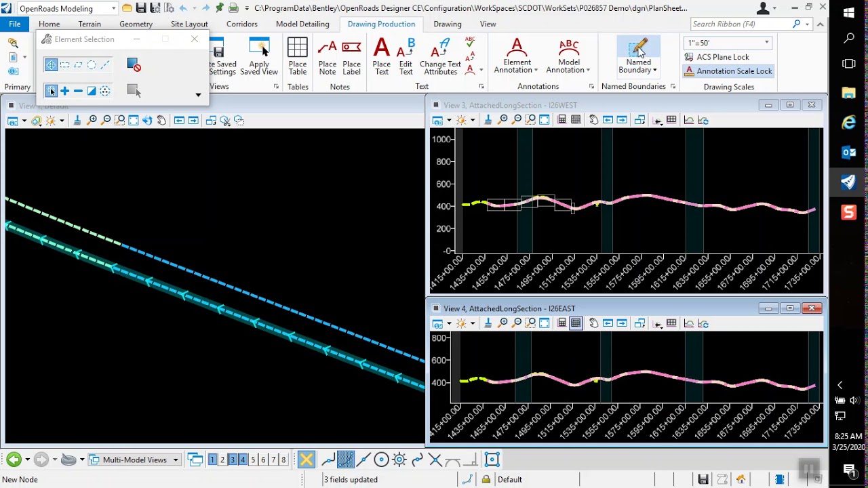
Task: Select the Center snap mode icon
Action: coord(381,460)
